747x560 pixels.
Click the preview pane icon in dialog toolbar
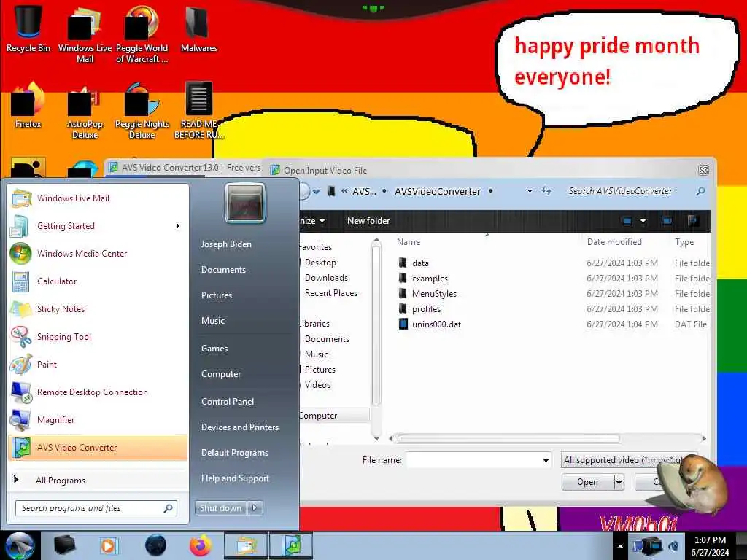coord(667,221)
